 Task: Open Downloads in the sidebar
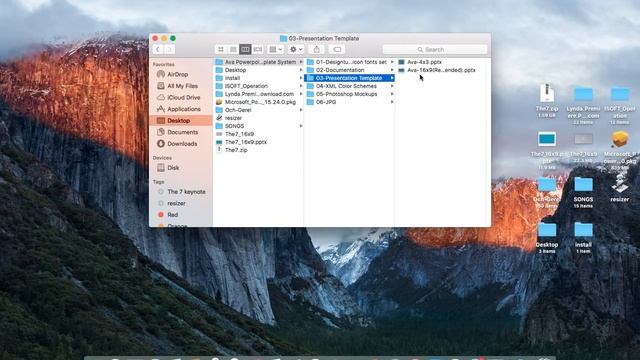click(x=182, y=144)
